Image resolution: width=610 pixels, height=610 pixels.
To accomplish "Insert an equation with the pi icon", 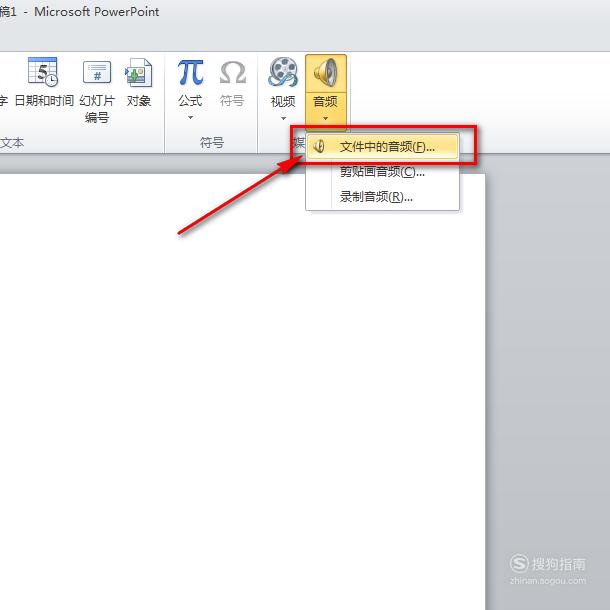I will (x=190, y=73).
